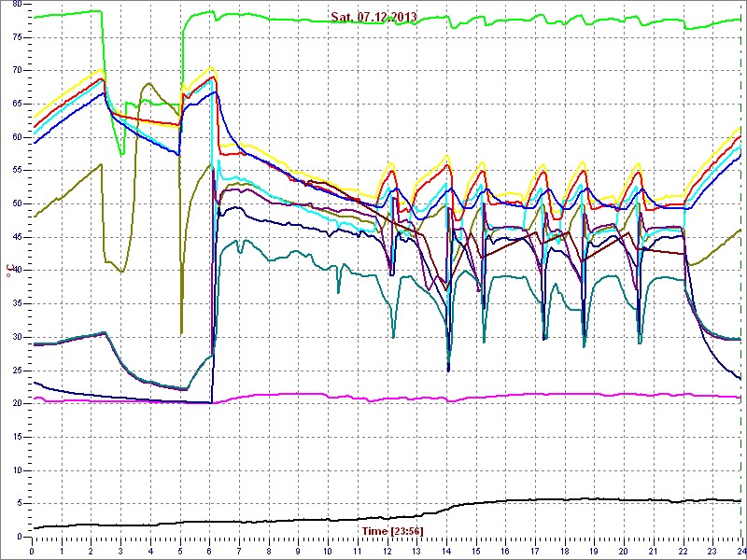Click hour 16 on the time axis
The width and height of the screenshot is (747, 560).
[x=505, y=551]
